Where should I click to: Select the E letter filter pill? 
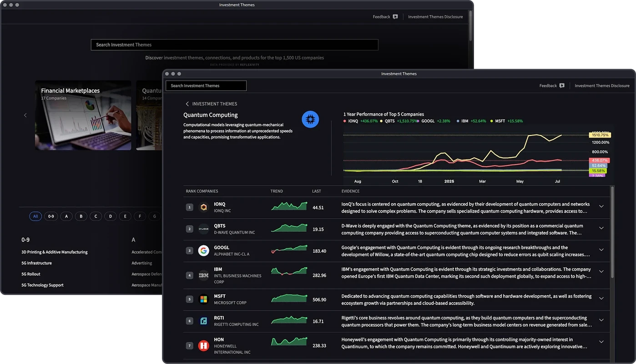[x=125, y=216]
